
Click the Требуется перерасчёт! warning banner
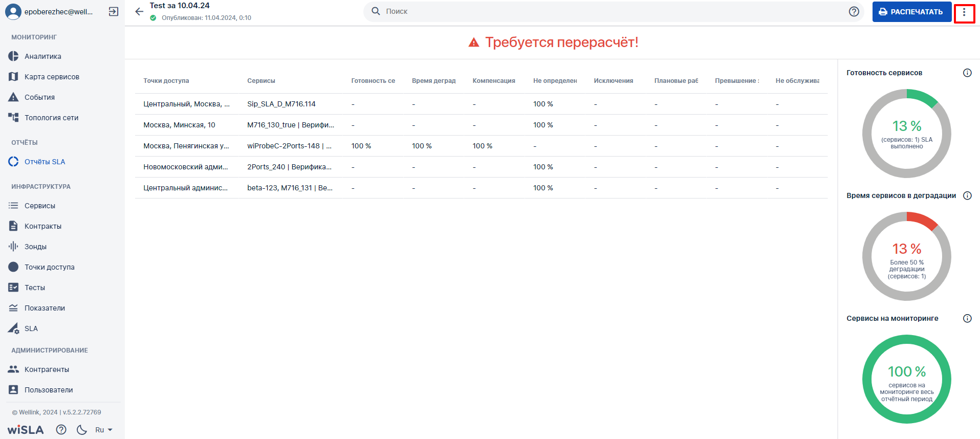pos(553,42)
